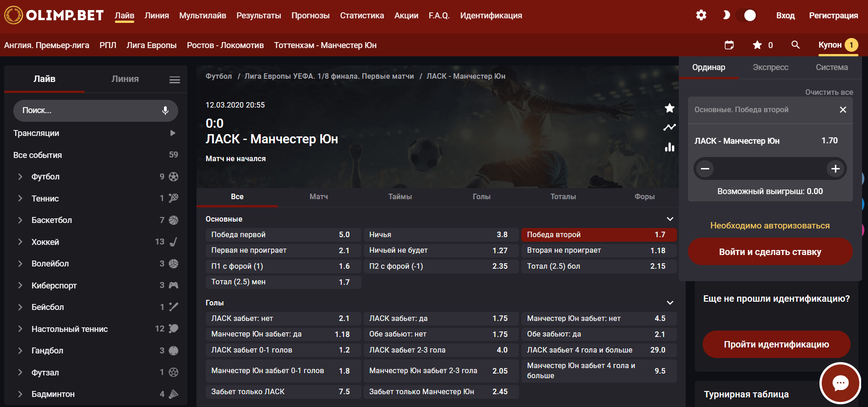Expand the Хоккей category
This screenshot has height=407, width=868.
click(x=20, y=242)
